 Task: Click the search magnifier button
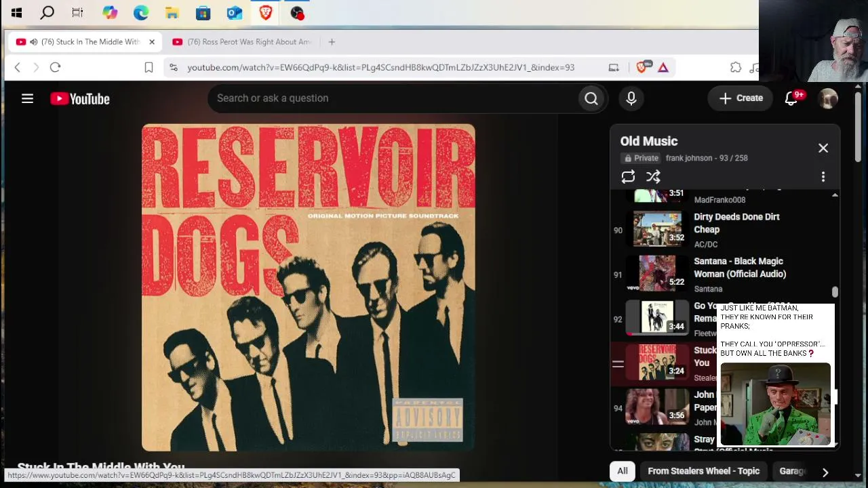(591, 98)
